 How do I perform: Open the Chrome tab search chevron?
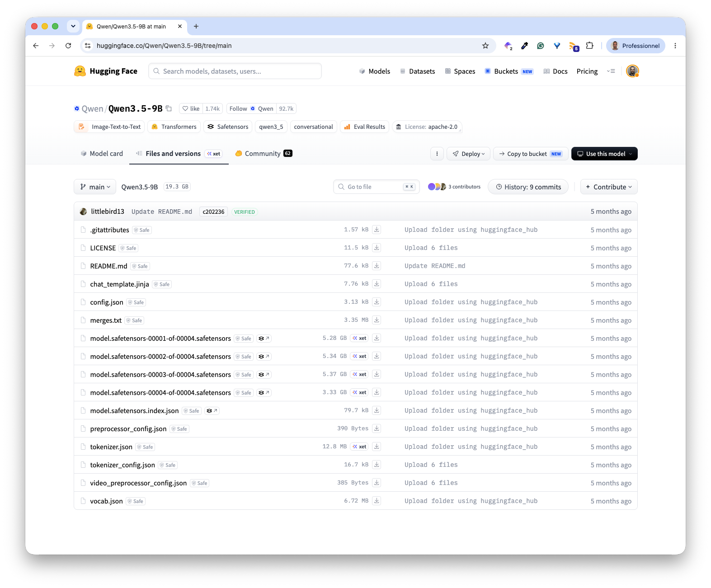(x=73, y=26)
